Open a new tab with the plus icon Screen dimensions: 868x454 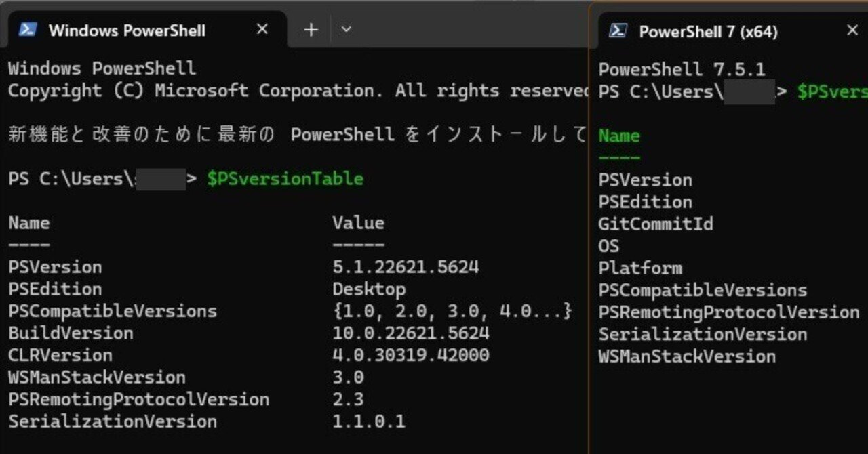pos(310,30)
